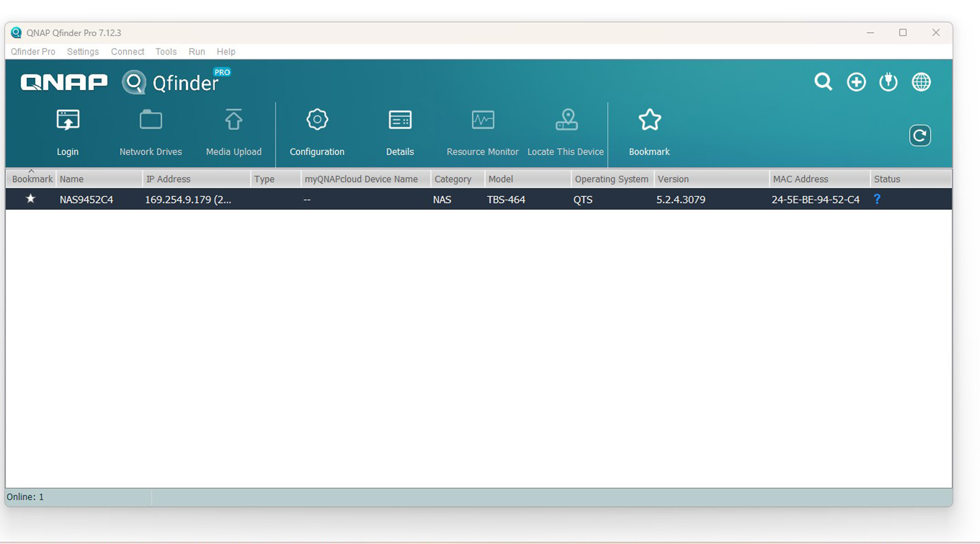980x544 pixels.
Task: Open the Connect menu
Action: (127, 52)
